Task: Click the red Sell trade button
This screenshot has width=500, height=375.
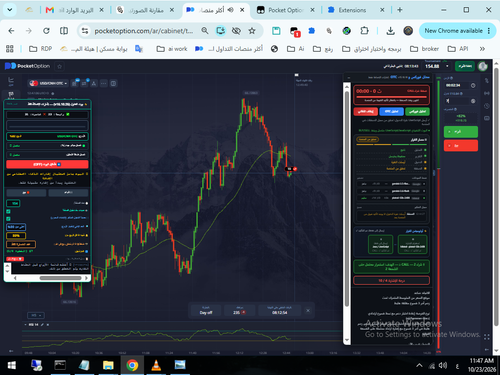Action: 461,146
